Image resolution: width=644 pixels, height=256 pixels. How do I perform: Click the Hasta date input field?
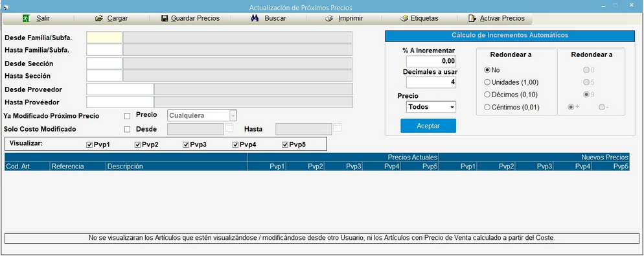[303, 129]
